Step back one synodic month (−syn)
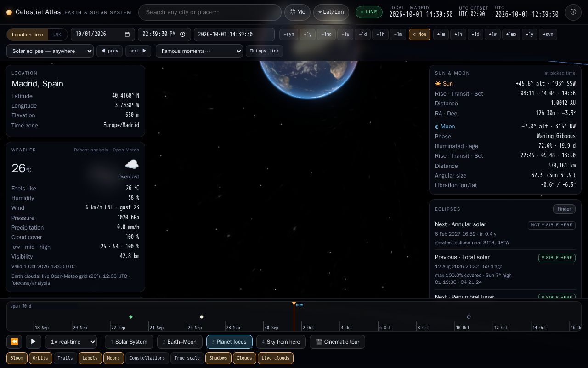 289,34
